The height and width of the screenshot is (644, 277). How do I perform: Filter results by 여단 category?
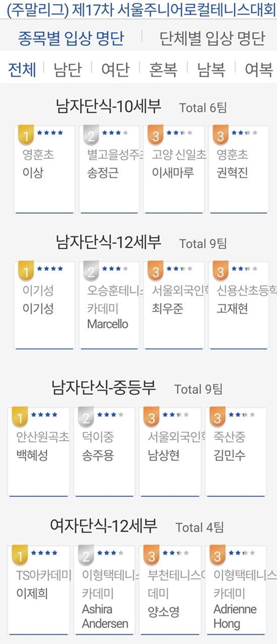115,69
